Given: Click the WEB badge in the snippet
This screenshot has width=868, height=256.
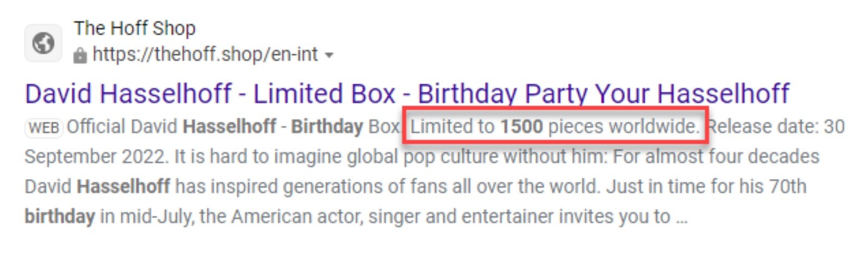Looking at the screenshot, I should tap(44, 127).
